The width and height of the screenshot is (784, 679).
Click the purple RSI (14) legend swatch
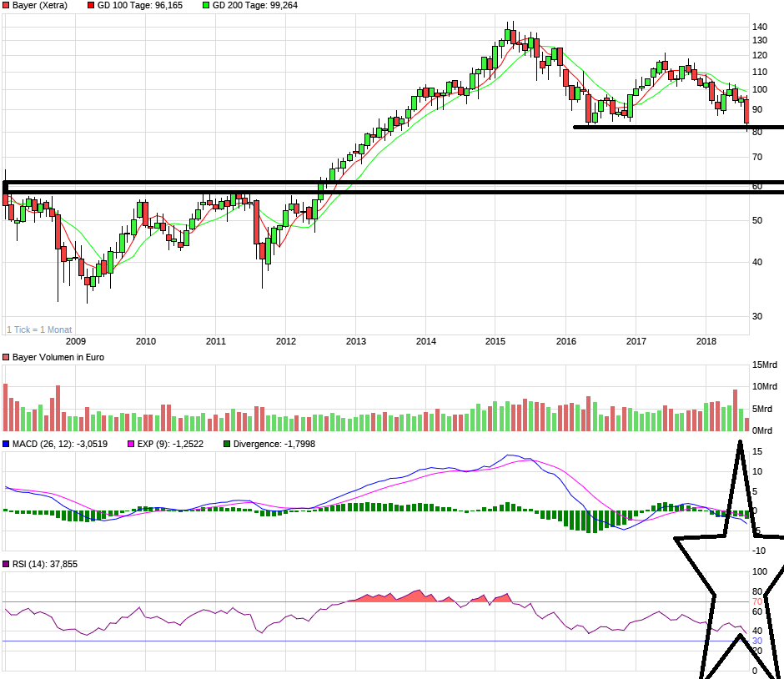coord(6,564)
